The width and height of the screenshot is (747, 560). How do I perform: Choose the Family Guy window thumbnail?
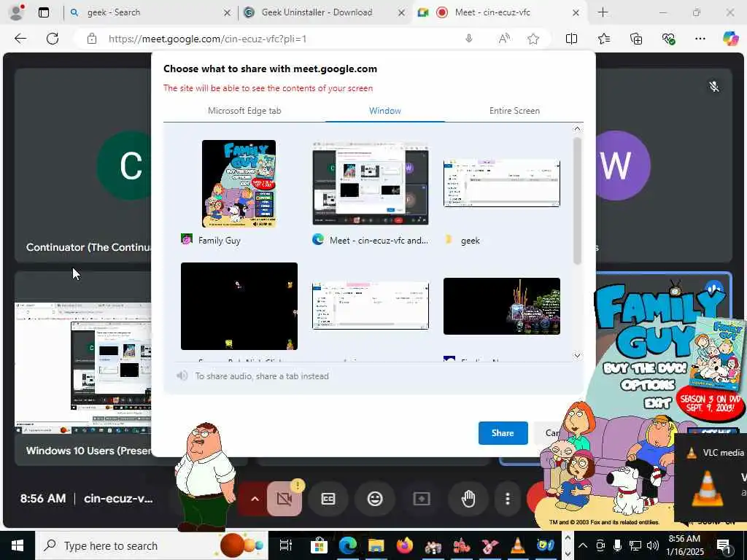point(239,183)
